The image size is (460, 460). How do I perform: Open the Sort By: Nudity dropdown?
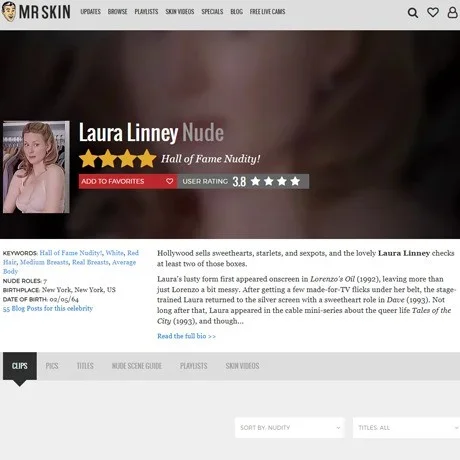click(290, 428)
